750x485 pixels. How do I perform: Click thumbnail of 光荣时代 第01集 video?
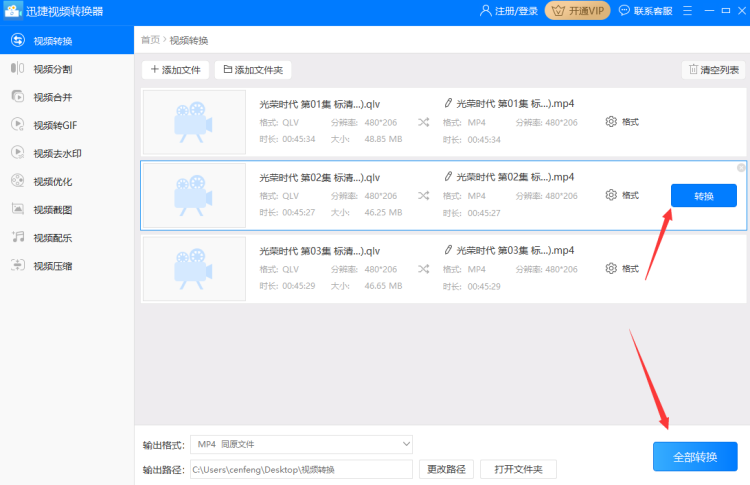point(194,122)
